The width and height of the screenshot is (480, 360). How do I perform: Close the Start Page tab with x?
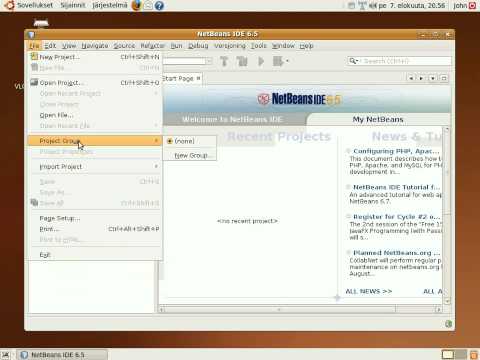pos(198,78)
